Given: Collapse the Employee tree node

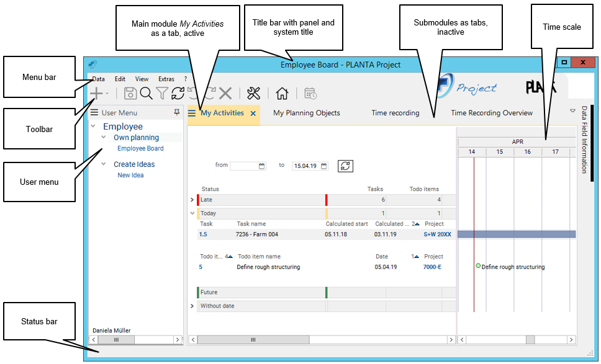Looking at the screenshot, I should [93, 126].
